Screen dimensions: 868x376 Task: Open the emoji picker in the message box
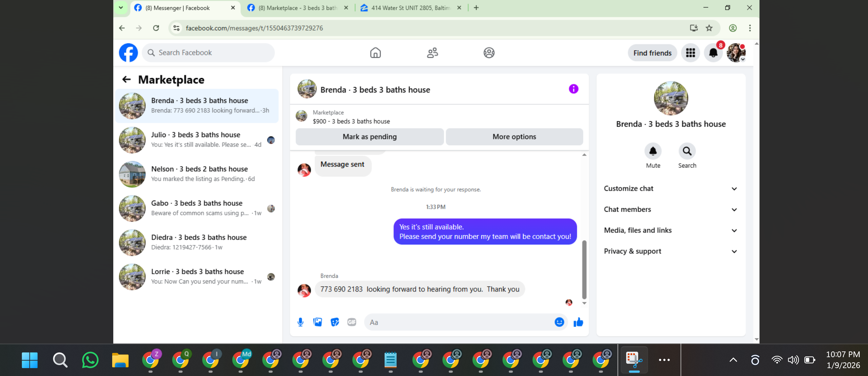(559, 322)
